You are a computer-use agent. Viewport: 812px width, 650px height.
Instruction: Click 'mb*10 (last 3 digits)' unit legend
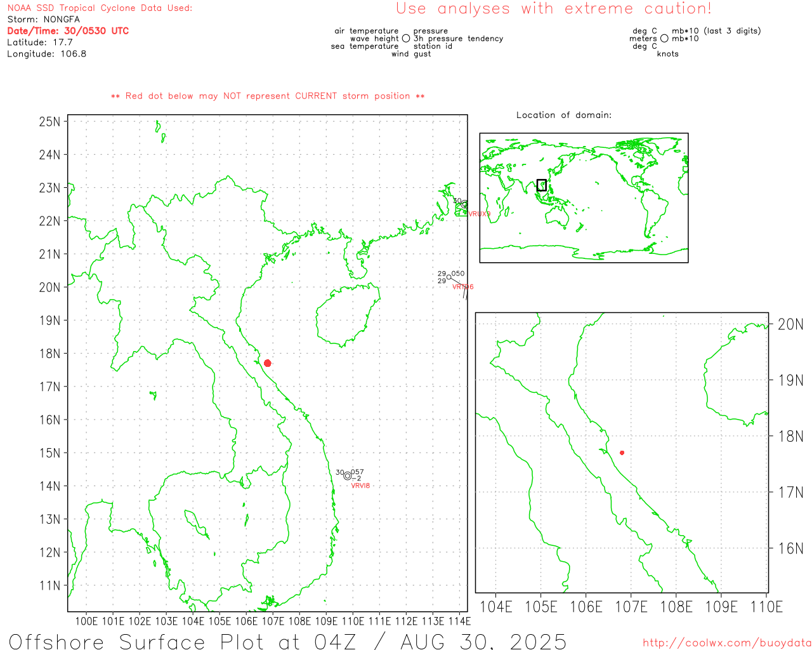[x=716, y=31]
